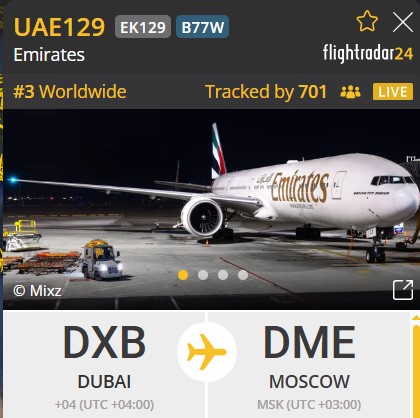
Task: Click the LIVE status badge
Action: point(393,92)
